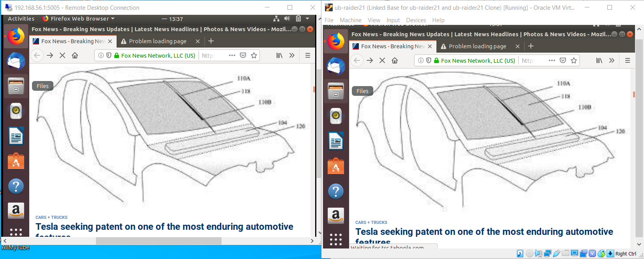Click the keyboard capture arrow beside Right Ctrl
644x259 pixels.
click(x=610, y=254)
